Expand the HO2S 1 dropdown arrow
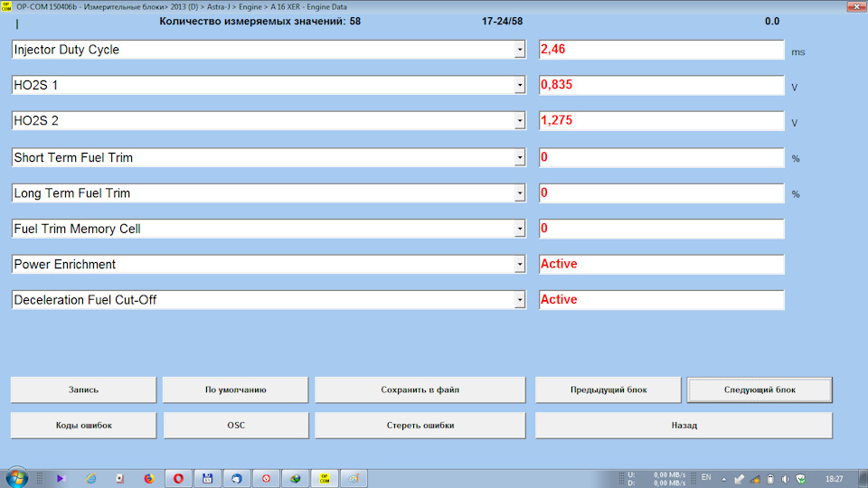 pyautogui.click(x=519, y=85)
